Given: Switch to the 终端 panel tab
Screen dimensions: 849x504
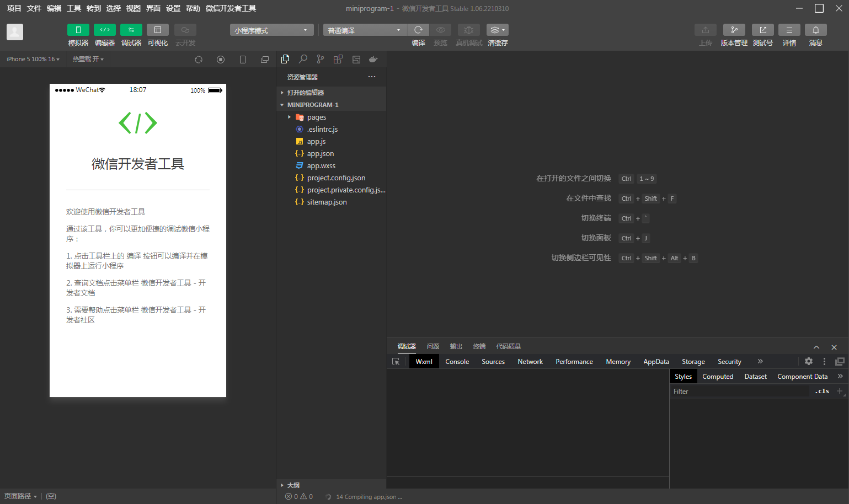Looking at the screenshot, I should [x=479, y=346].
